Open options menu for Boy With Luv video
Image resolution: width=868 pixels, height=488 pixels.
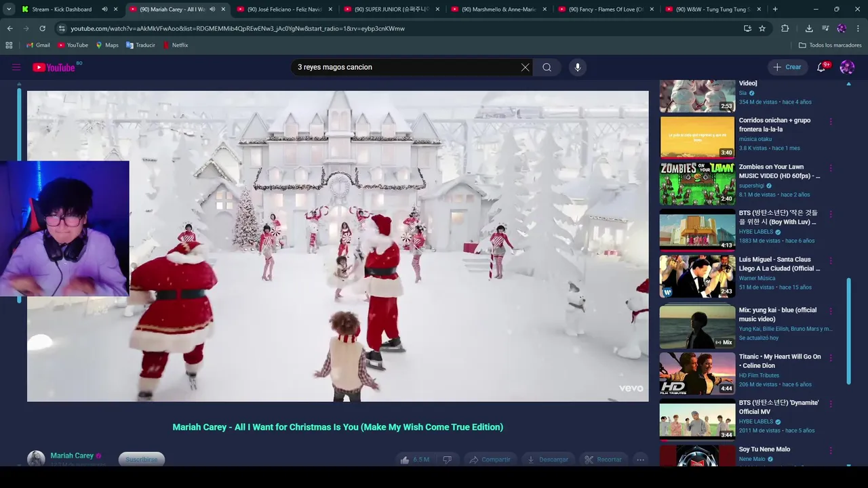tap(831, 214)
